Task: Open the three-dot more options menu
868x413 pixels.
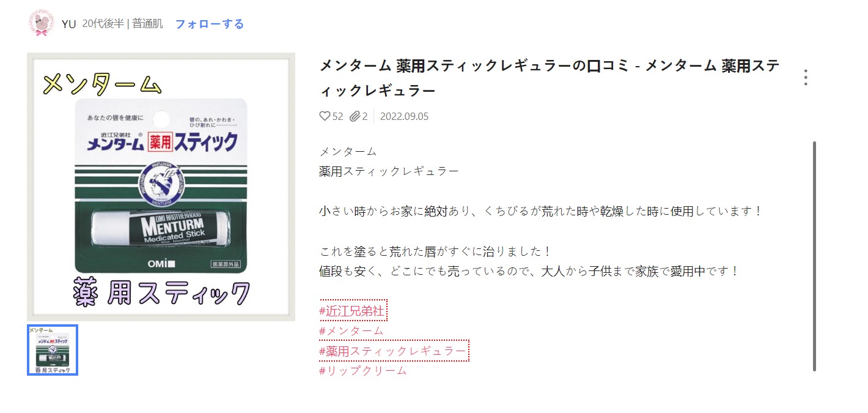Action: tap(806, 78)
